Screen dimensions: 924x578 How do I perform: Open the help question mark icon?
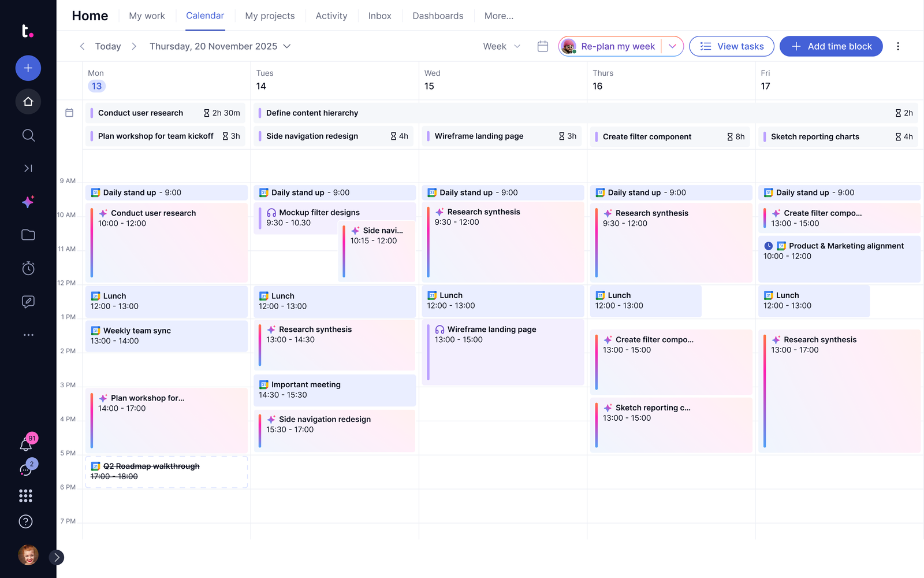tap(26, 521)
